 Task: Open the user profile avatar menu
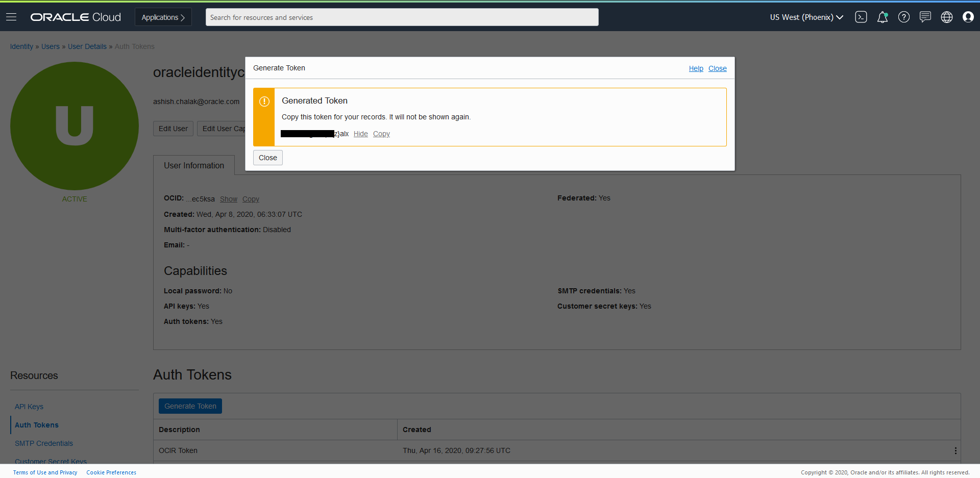[x=968, y=17]
